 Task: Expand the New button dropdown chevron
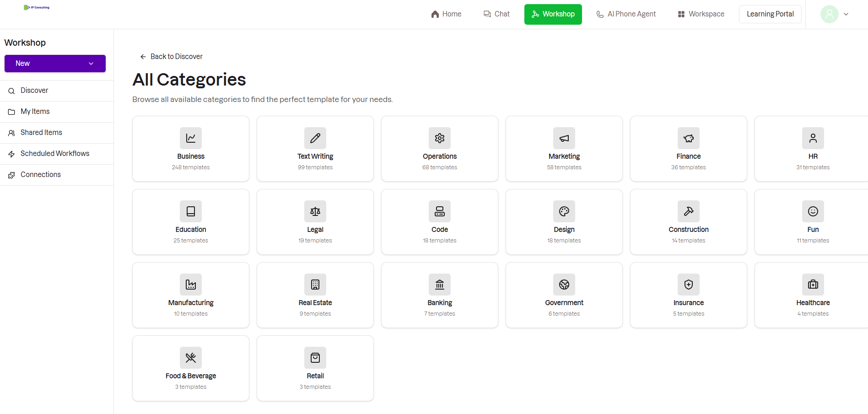pyautogui.click(x=91, y=63)
